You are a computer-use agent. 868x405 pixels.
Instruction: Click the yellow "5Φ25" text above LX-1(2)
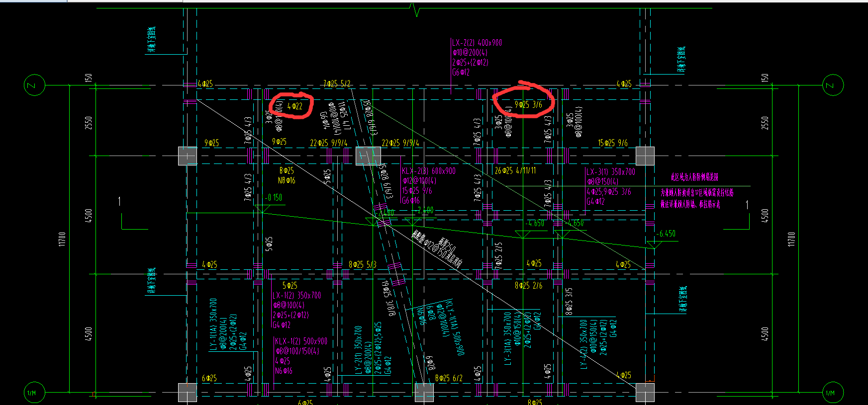coord(290,286)
